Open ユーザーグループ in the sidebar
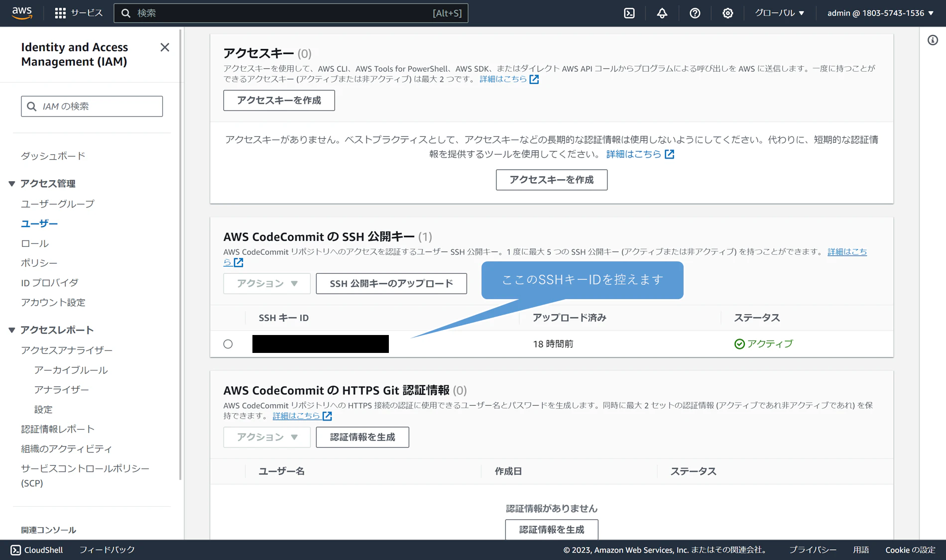Screen dimensions: 946x560 pyautogui.click(x=58, y=204)
